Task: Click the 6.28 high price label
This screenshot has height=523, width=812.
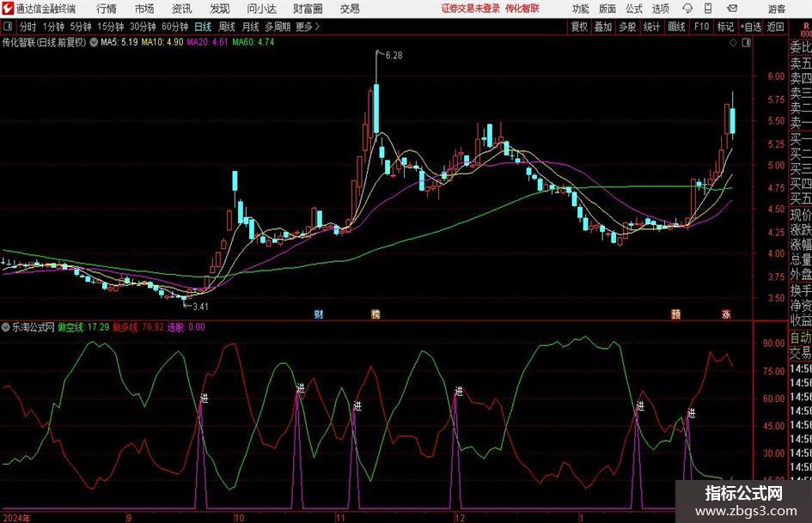Action: pyautogui.click(x=394, y=56)
